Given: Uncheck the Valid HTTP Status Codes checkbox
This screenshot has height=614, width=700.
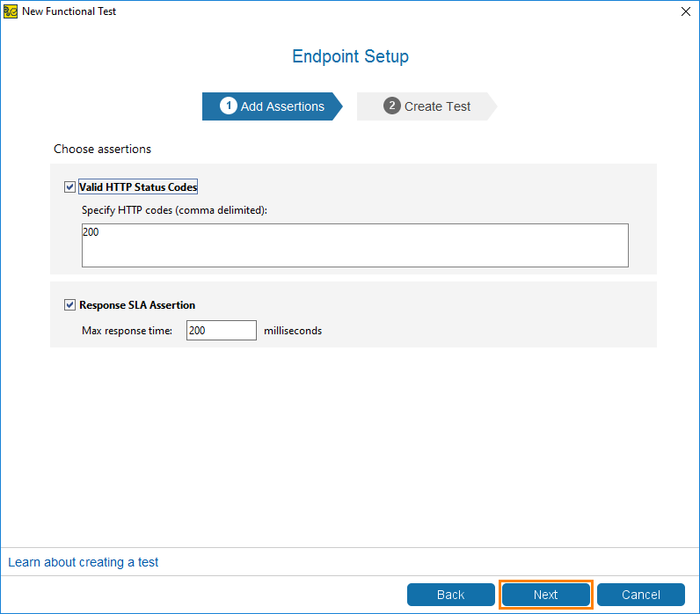Looking at the screenshot, I should (69, 186).
